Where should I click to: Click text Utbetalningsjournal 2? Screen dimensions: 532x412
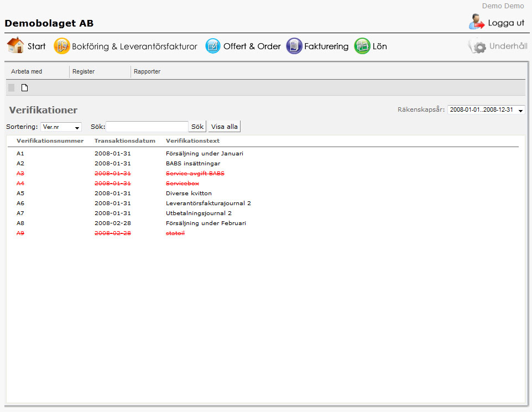click(x=199, y=213)
